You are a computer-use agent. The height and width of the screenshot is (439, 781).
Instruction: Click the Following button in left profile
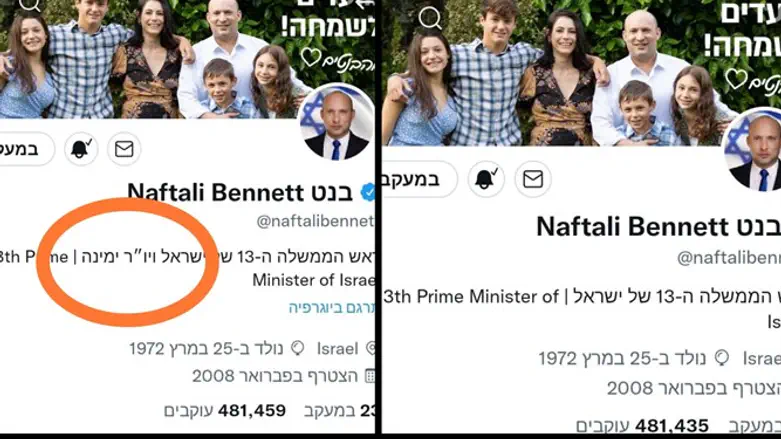(26, 148)
